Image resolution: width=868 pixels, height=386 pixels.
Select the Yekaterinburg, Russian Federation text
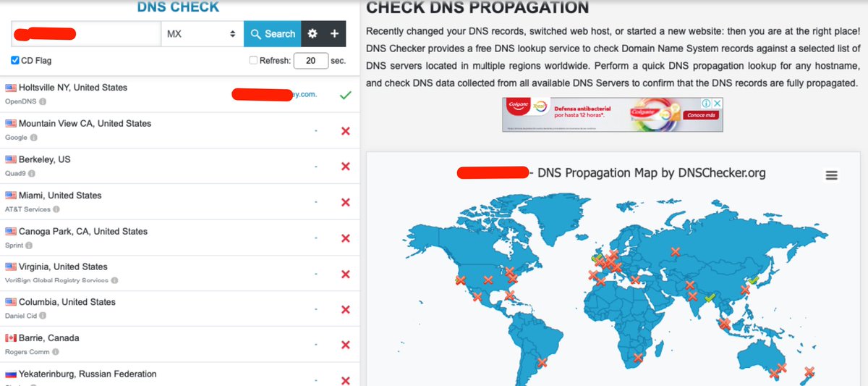88,374
